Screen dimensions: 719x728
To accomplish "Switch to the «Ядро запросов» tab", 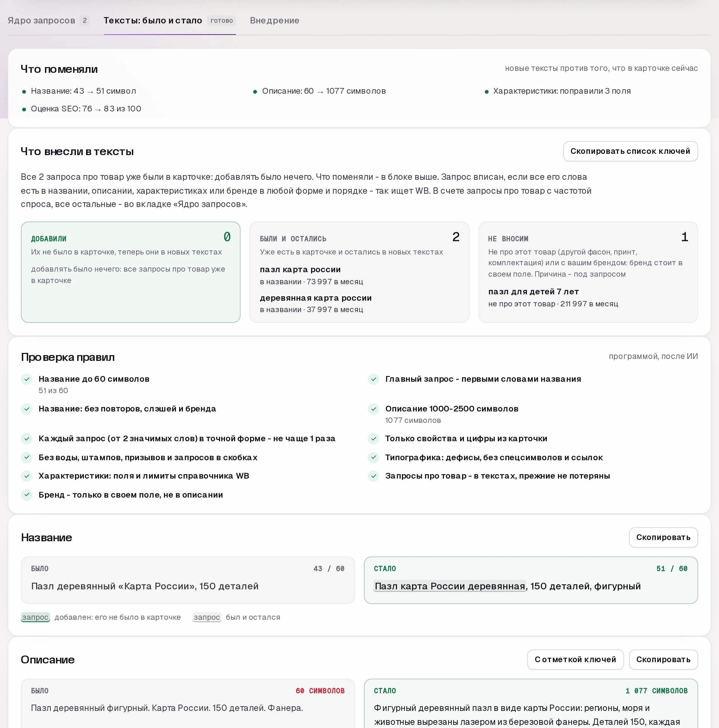I will point(48,20).
